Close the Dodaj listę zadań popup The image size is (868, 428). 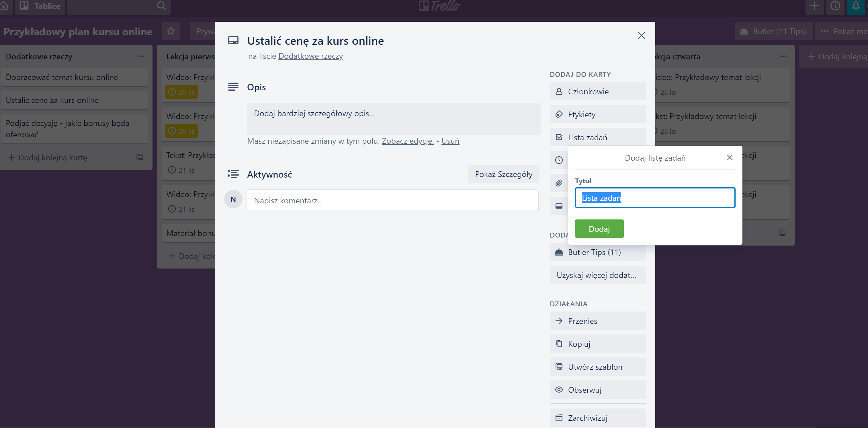pos(730,157)
